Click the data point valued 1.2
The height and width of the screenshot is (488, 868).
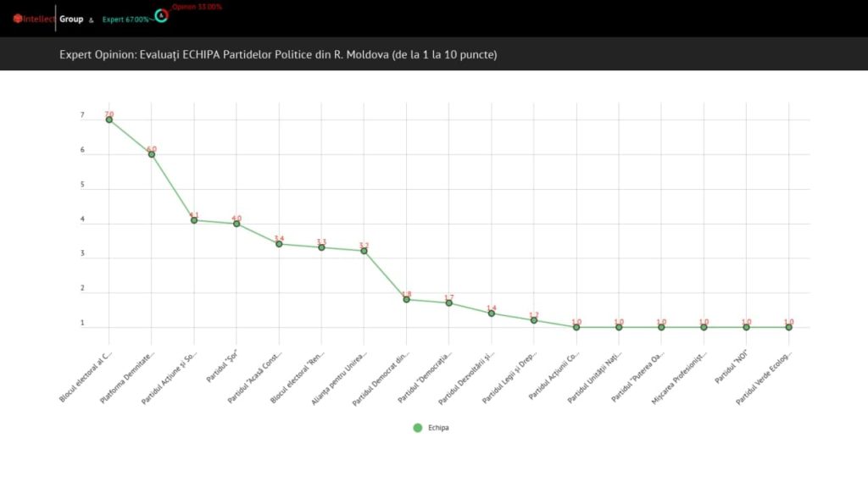534,320
